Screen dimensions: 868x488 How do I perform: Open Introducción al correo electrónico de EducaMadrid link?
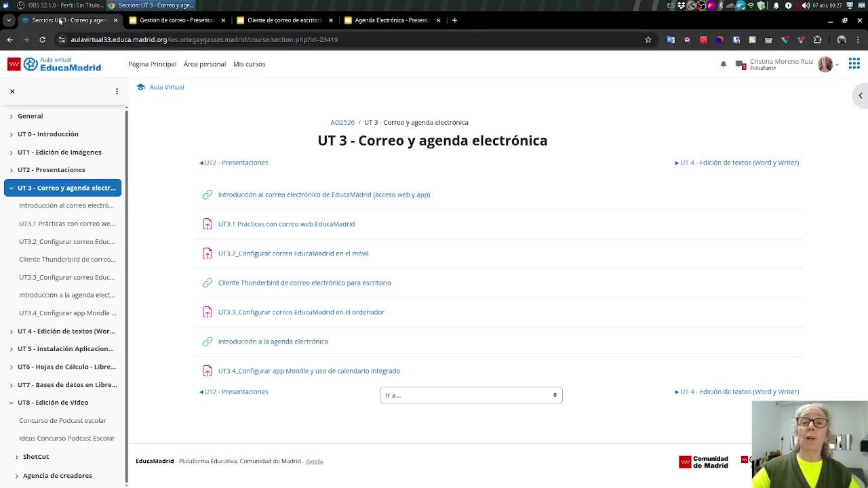coord(324,195)
